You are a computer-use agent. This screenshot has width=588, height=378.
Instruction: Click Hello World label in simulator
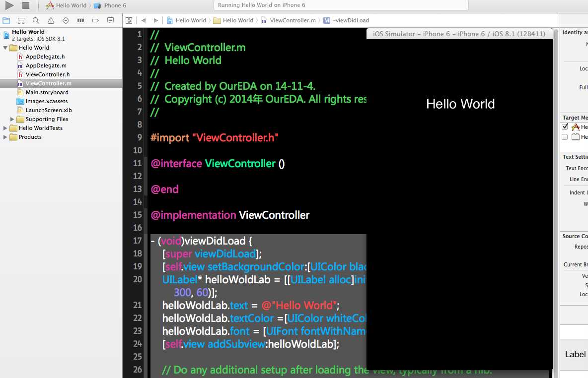click(460, 104)
